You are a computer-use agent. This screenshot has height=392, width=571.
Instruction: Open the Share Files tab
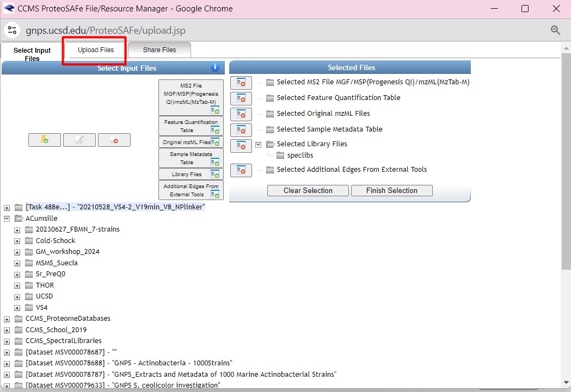(159, 50)
